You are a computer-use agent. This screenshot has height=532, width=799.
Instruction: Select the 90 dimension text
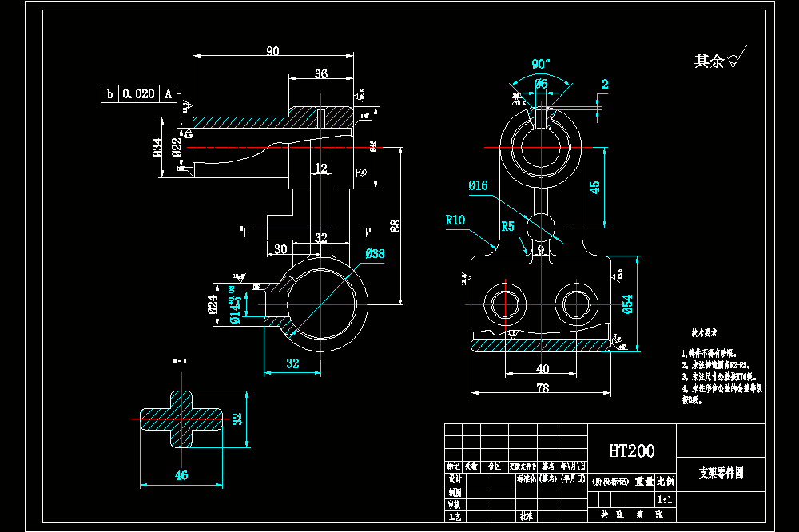click(272, 51)
